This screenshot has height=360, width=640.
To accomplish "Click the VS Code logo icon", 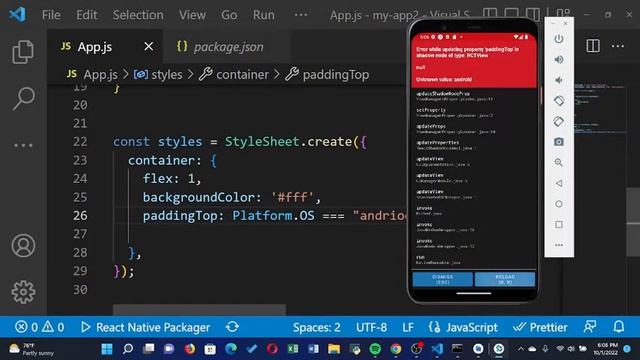I will point(17,15).
